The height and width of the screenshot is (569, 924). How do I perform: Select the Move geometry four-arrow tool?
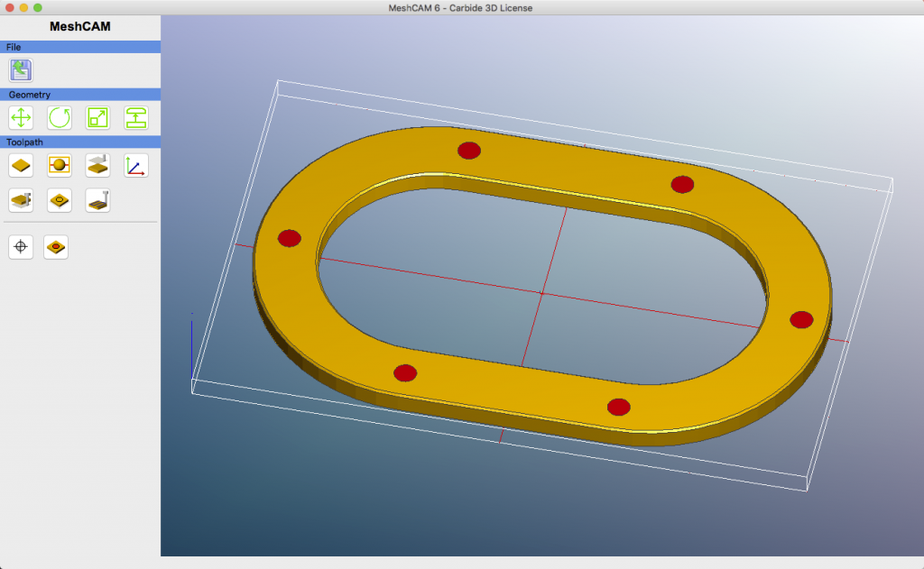tap(21, 118)
